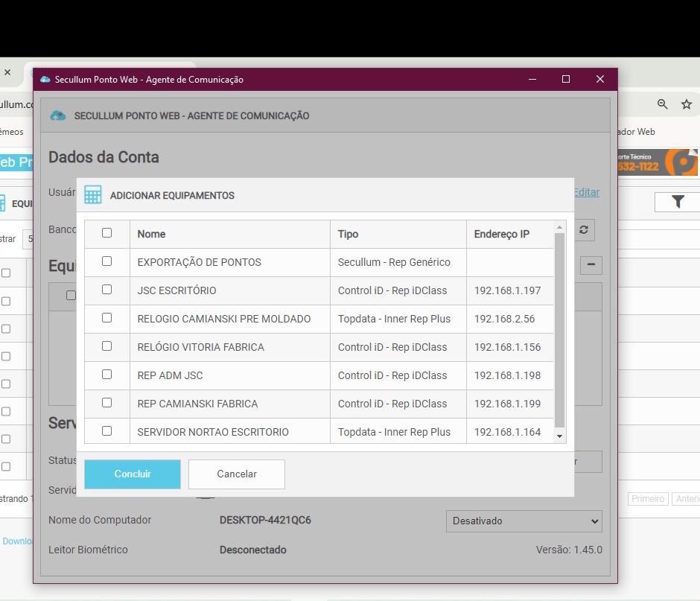Click the filter funnel icon

(x=678, y=202)
